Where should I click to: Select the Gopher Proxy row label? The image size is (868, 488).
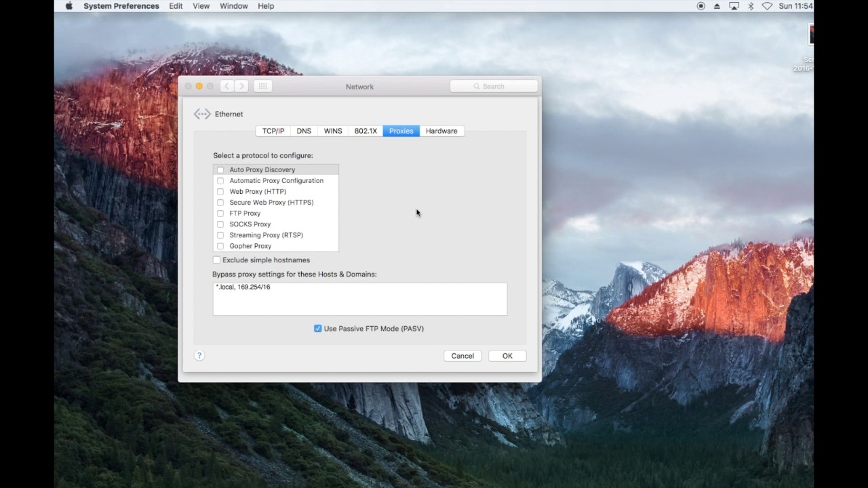pyautogui.click(x=250, y=246)
